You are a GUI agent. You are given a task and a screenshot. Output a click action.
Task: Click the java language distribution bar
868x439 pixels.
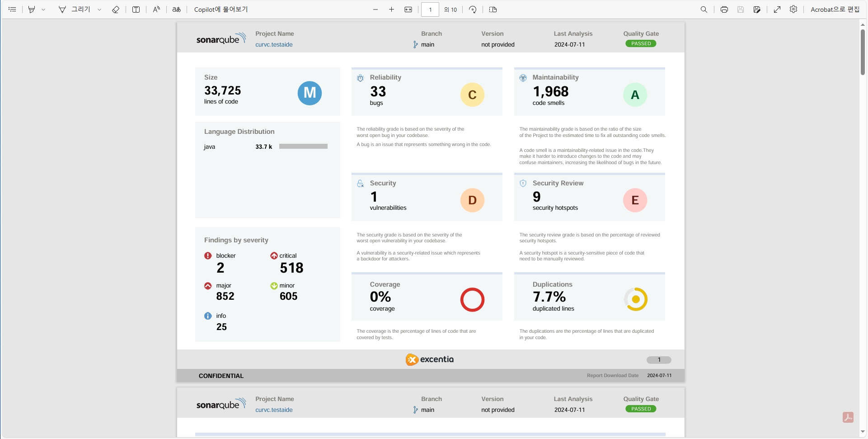click(x=303, y=146)
